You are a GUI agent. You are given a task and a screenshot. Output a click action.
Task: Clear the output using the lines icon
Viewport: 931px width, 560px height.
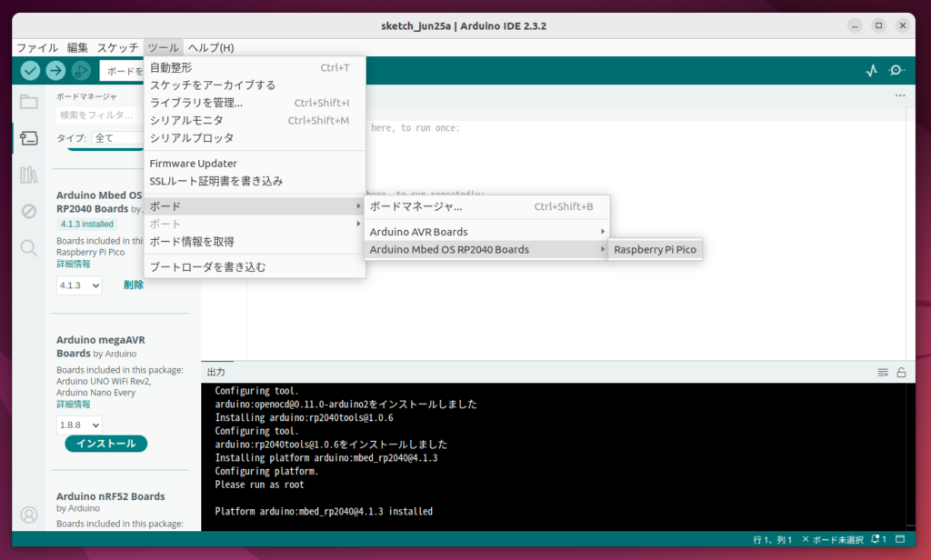[x=883, y=373]
